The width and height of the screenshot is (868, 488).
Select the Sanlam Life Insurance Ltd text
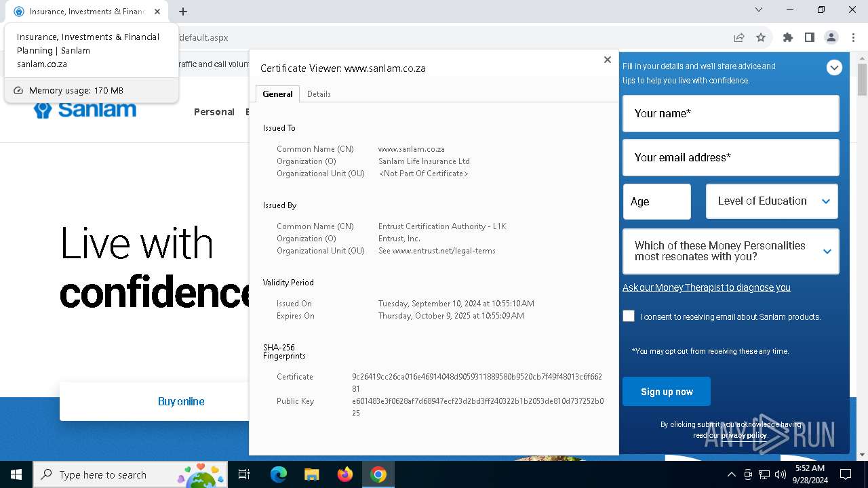(424, 161)
